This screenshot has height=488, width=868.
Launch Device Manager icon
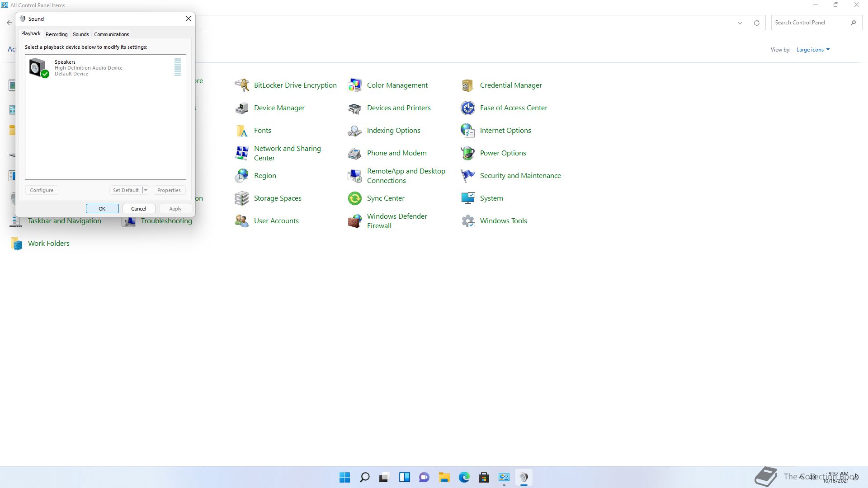coord(242,108)
